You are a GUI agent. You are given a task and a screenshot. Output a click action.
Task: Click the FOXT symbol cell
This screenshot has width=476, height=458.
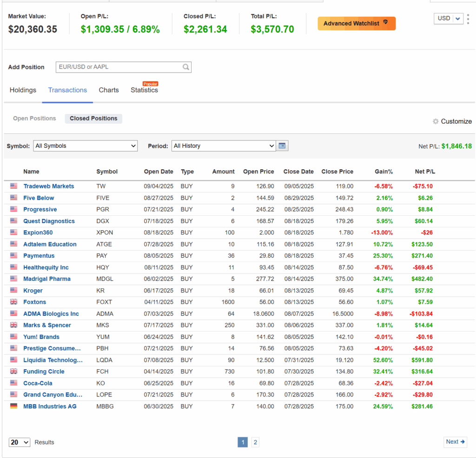[104, 302]
